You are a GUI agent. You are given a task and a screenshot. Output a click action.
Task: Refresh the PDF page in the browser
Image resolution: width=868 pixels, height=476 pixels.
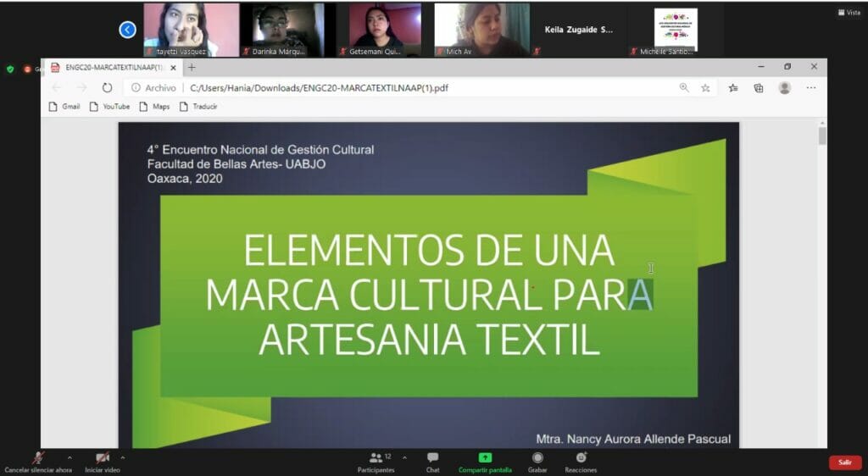click(107, 87)
